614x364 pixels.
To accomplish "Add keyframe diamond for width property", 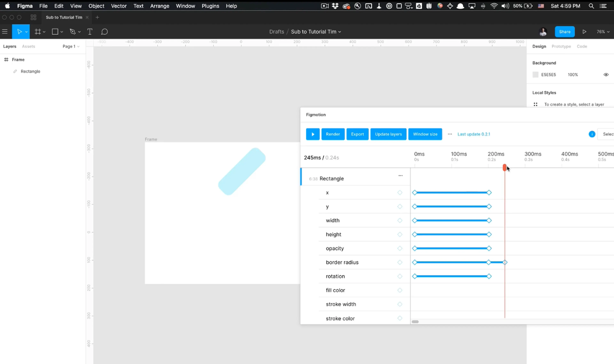I will (400, 221).
